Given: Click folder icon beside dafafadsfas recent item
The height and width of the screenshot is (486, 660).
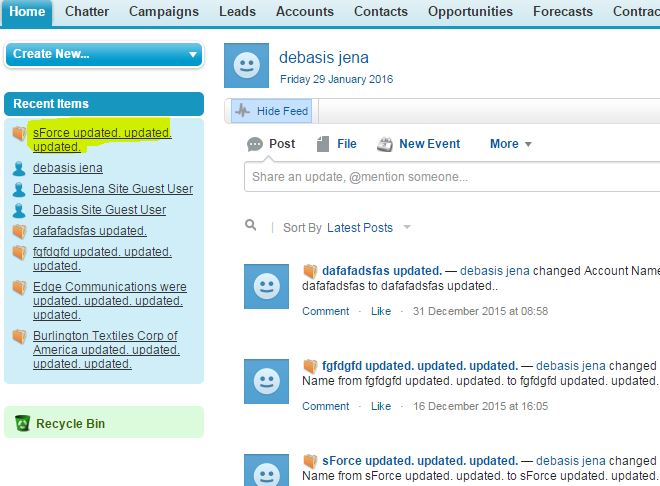Looking at the screenshot, I should click(19, 231).
